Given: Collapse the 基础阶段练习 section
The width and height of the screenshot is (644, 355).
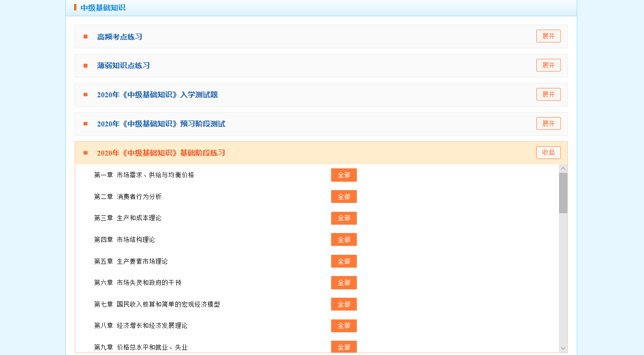Looking at the screenshot, I should (x=548, y=153).
